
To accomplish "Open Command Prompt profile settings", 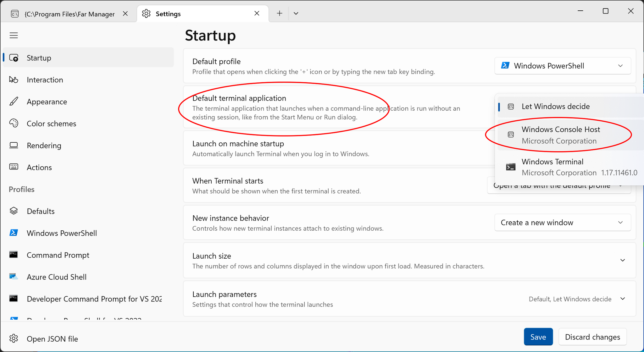I will 88,255.
